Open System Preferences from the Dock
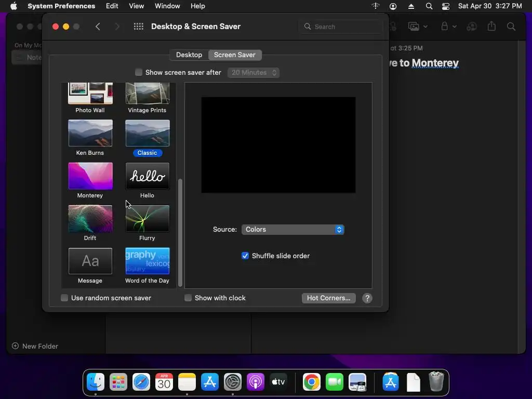The width and height of the screenshot is (532, 399). 233,382
